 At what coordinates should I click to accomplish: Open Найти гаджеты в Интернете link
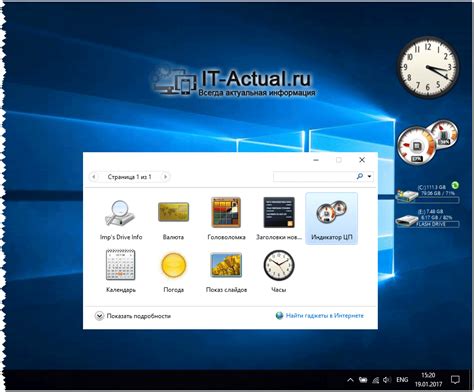(325, 316)
